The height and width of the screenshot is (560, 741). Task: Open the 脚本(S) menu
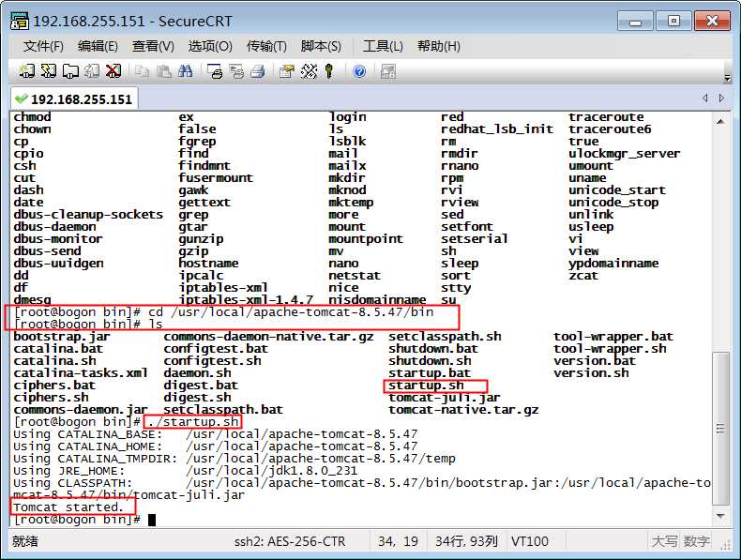click(x=321, y=46)
